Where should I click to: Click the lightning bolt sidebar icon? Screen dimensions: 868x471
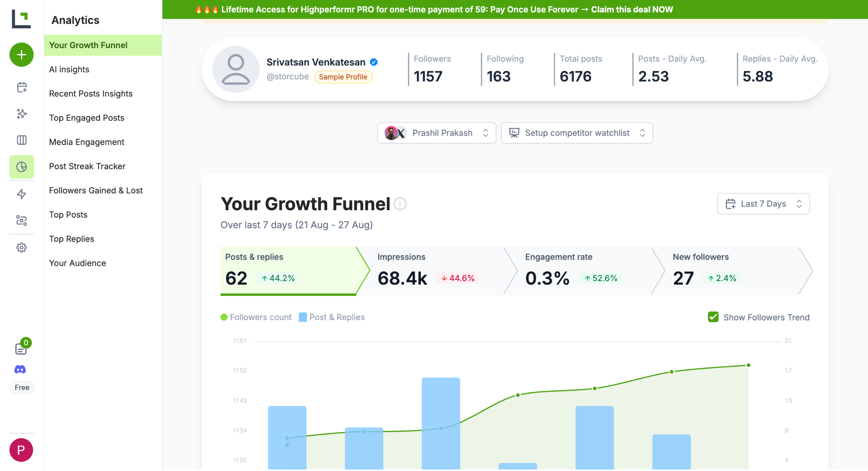[x=22, y=194]
